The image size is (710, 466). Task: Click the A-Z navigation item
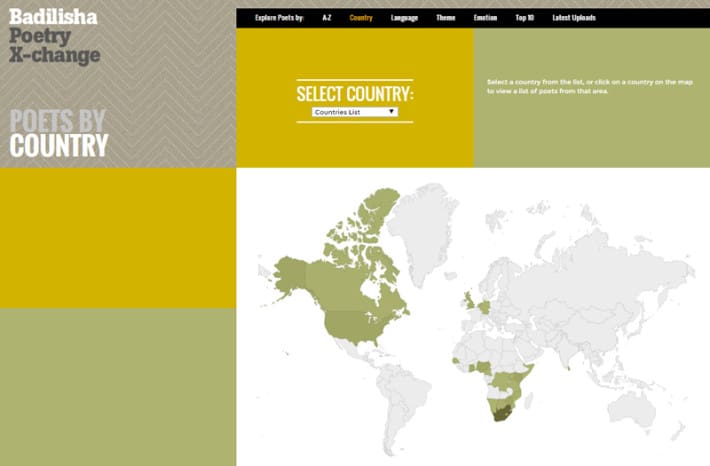click(327, 18)
